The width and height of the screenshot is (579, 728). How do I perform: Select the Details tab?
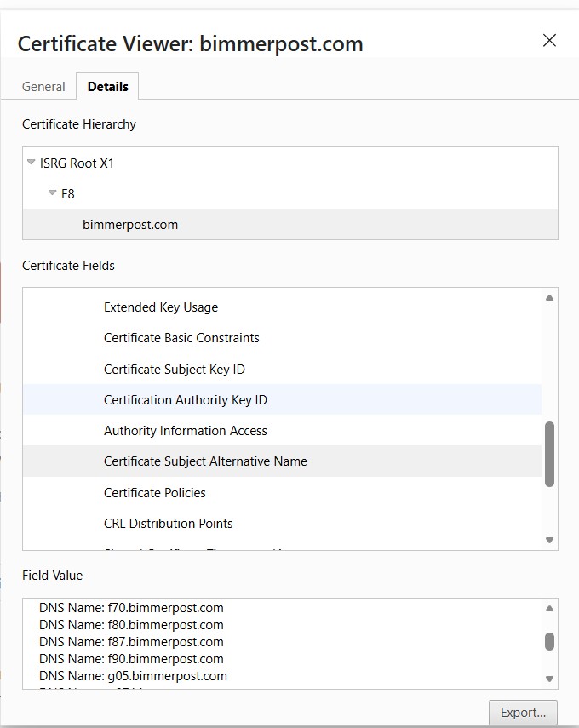click(x=107, y=87)
